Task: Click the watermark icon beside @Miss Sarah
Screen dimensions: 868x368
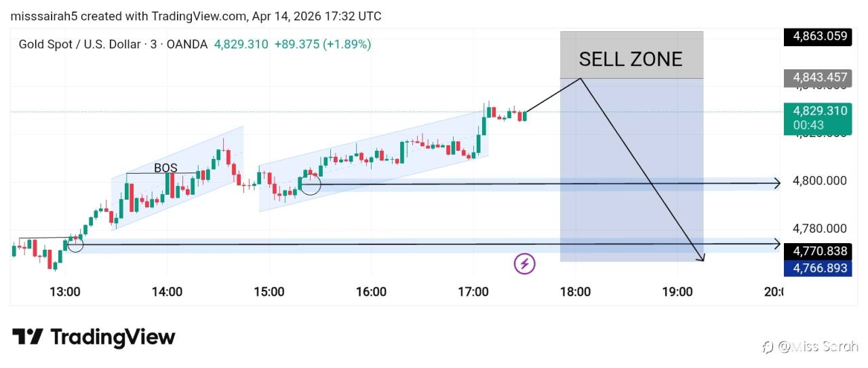Action: [x=768, y=347]
